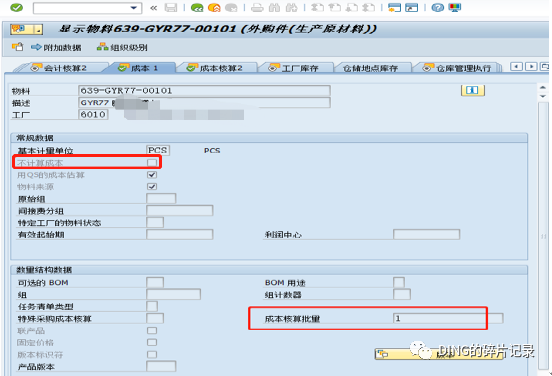
Task: Open Help with the question mark icon
Action: [x=438, y=7]
